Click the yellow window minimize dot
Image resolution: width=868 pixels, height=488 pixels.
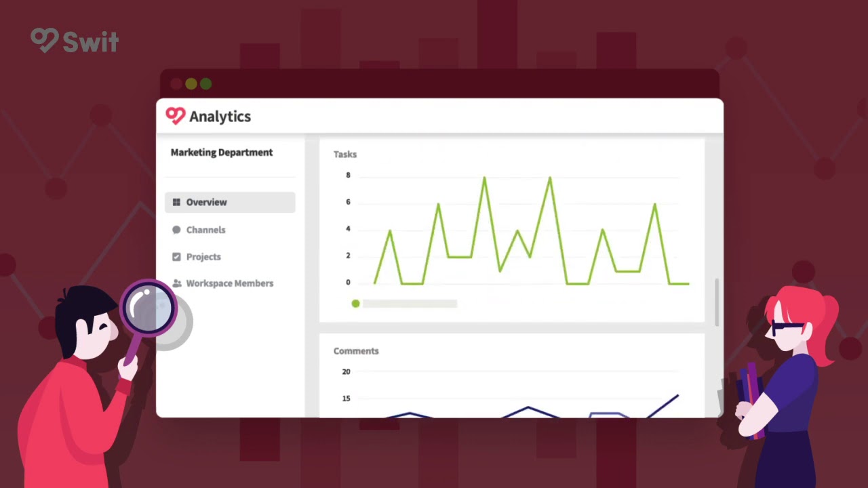click(191, 84)
